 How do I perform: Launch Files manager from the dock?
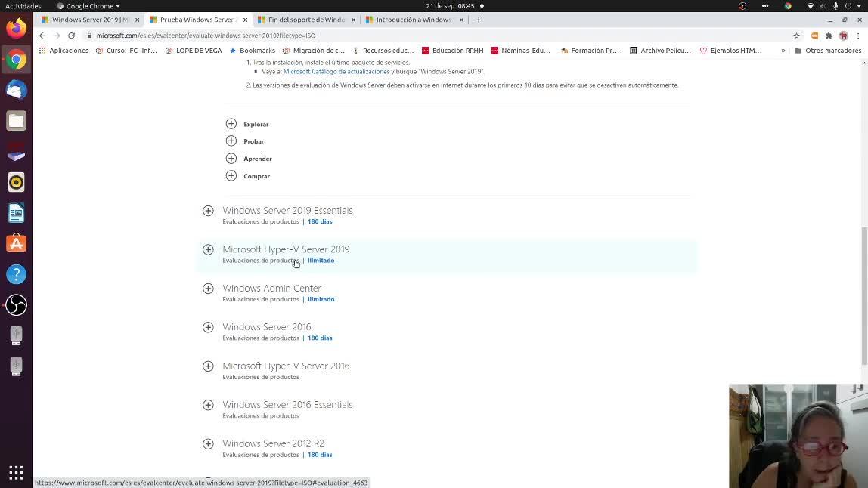(16, 121)
